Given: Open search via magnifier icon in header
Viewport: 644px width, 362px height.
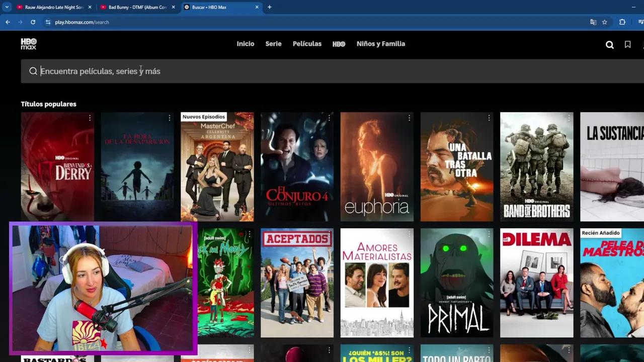Looking at the screenshot, I should click(609, 45).
